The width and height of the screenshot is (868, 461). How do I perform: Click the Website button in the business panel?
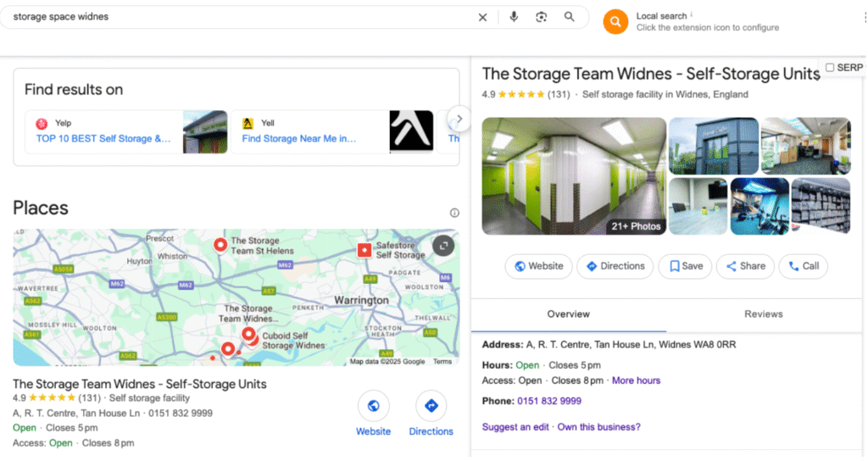pos(538,266)
